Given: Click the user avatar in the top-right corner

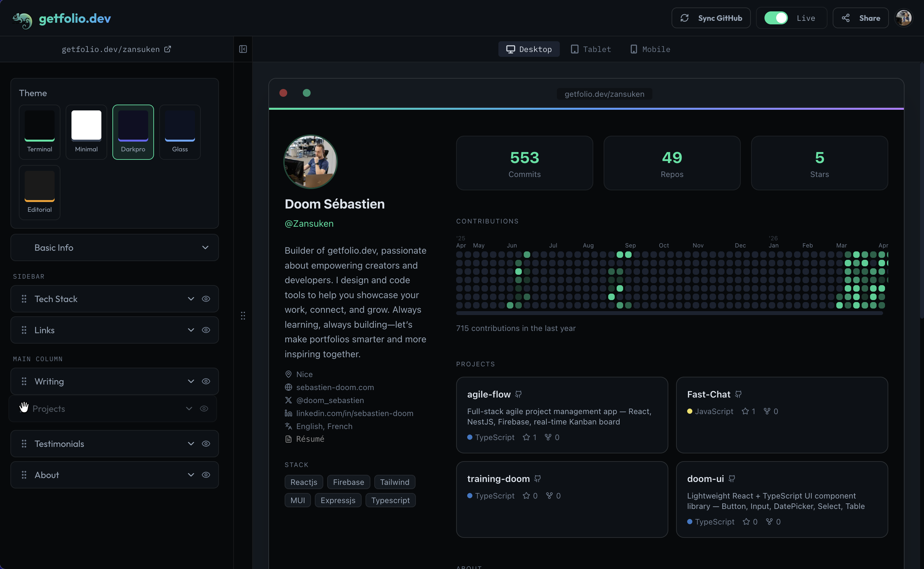Looking at the screenshot, I should 904,18.
